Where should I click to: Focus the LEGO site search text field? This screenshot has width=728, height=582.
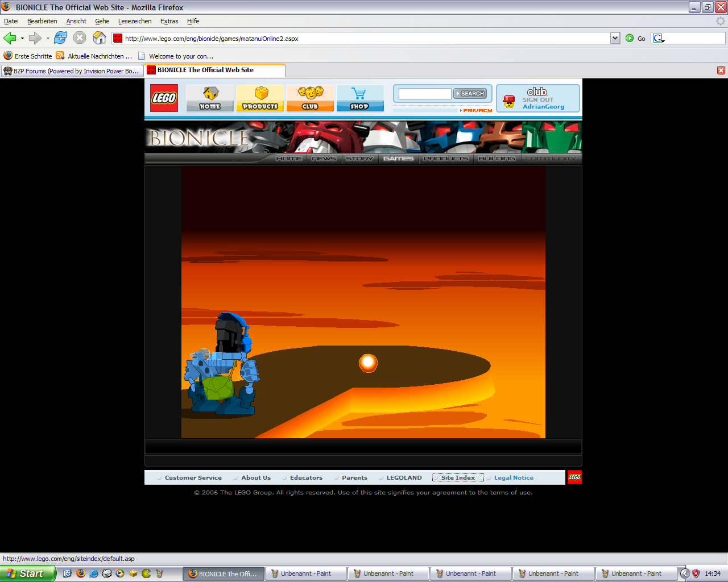tap(425, 93)
